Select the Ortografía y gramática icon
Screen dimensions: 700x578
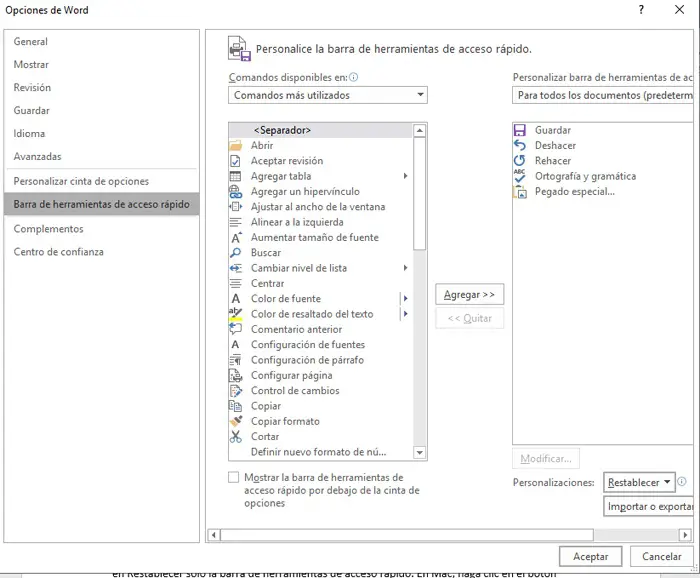[x=520, y=176]
